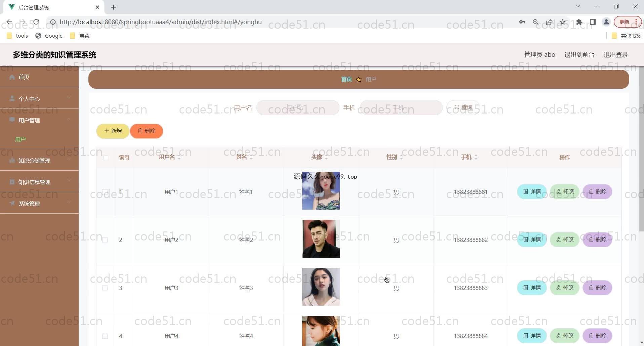This screenshot has height=346, width=644.
Task: Bookmark this page with the star icon
Action: [x=563, y=22]
